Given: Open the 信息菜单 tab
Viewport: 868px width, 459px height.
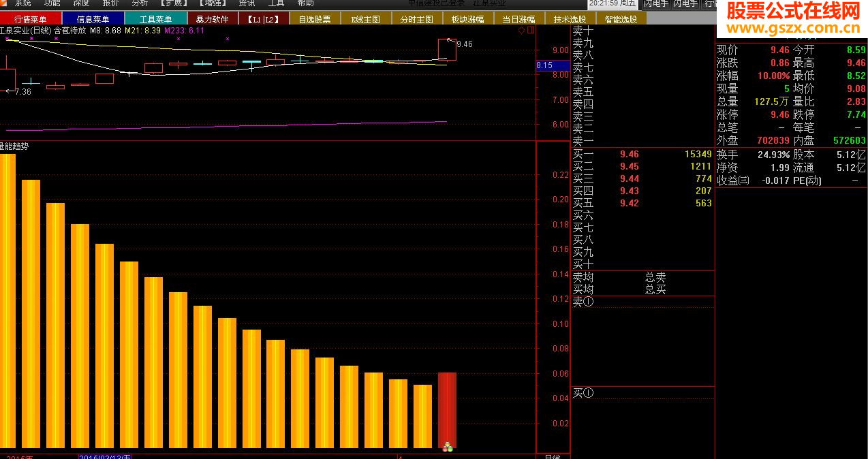Looking at the screenshot, I should point(93,19).
